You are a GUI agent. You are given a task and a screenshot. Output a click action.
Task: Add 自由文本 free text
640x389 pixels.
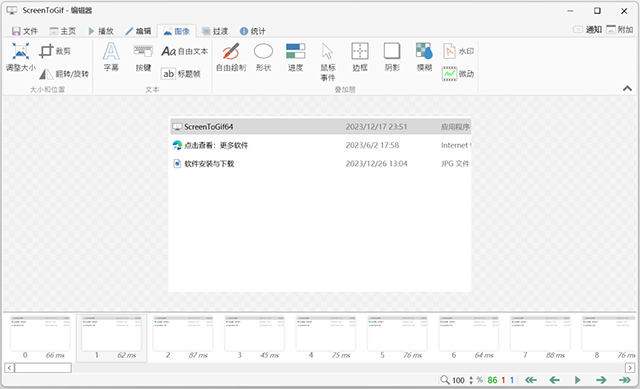click(x=184, y=51)
